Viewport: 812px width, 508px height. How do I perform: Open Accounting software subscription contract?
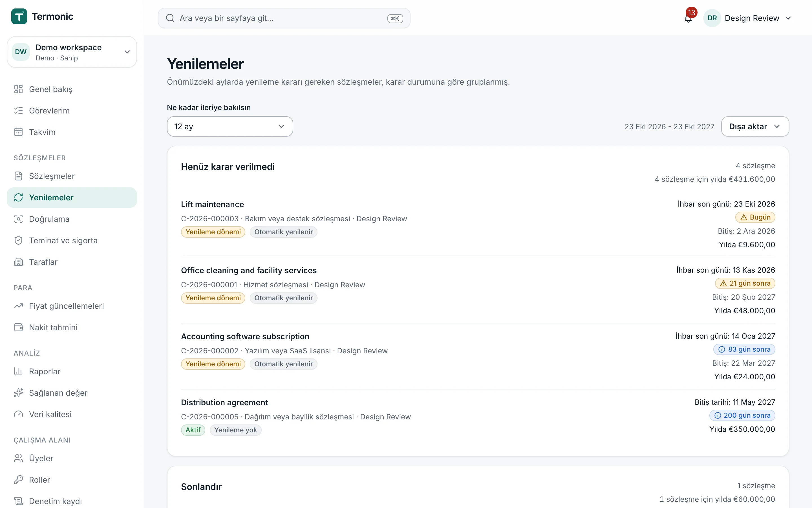click(x=245, y=336)
